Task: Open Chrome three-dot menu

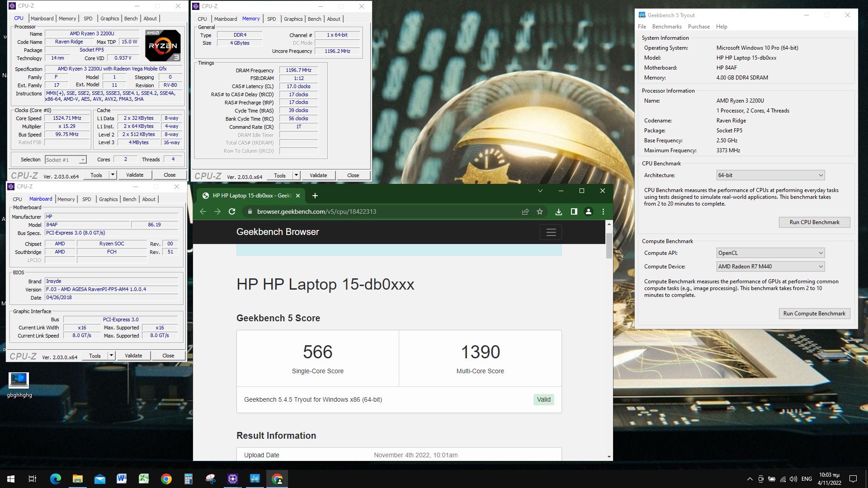Action: pyautogui.click(x=603, y=211)
